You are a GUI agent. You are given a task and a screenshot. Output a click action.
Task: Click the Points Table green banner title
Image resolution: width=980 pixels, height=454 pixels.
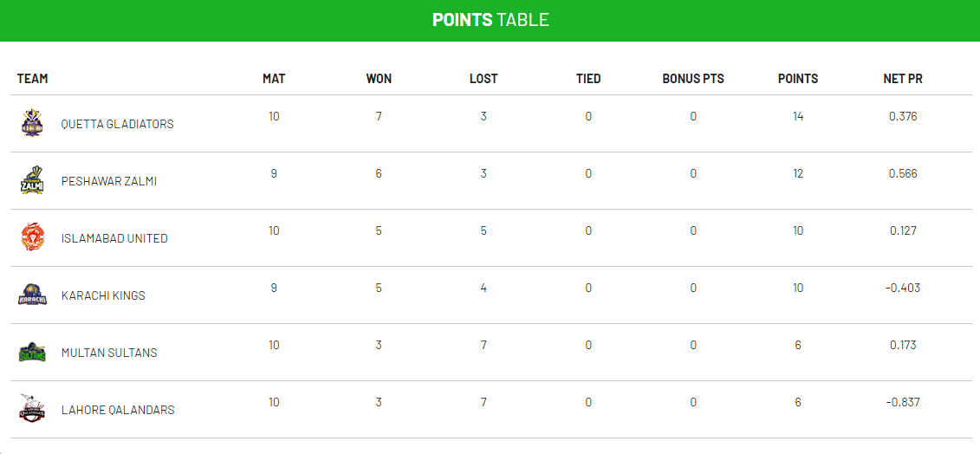point(490,20)
